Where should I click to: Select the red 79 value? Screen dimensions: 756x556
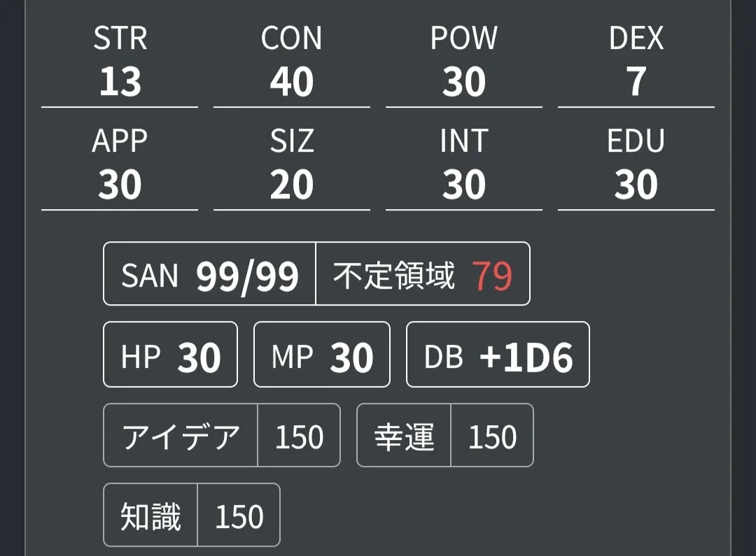point(492,276)
